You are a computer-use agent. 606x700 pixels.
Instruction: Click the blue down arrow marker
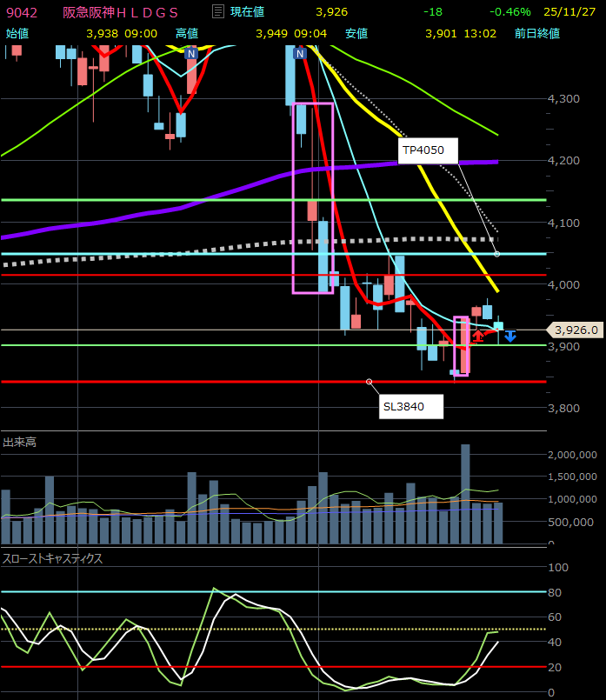coord(510,336)
